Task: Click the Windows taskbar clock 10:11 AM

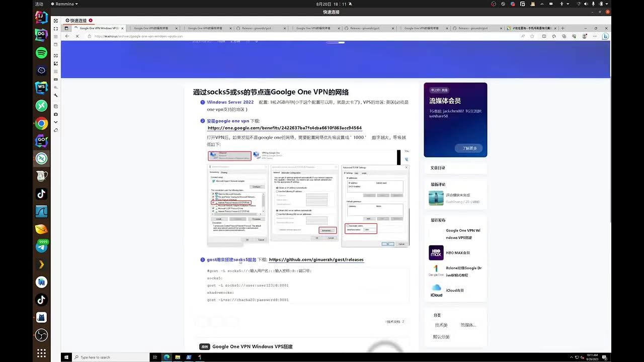Action: pyautogui.click(x=593, y=357)
